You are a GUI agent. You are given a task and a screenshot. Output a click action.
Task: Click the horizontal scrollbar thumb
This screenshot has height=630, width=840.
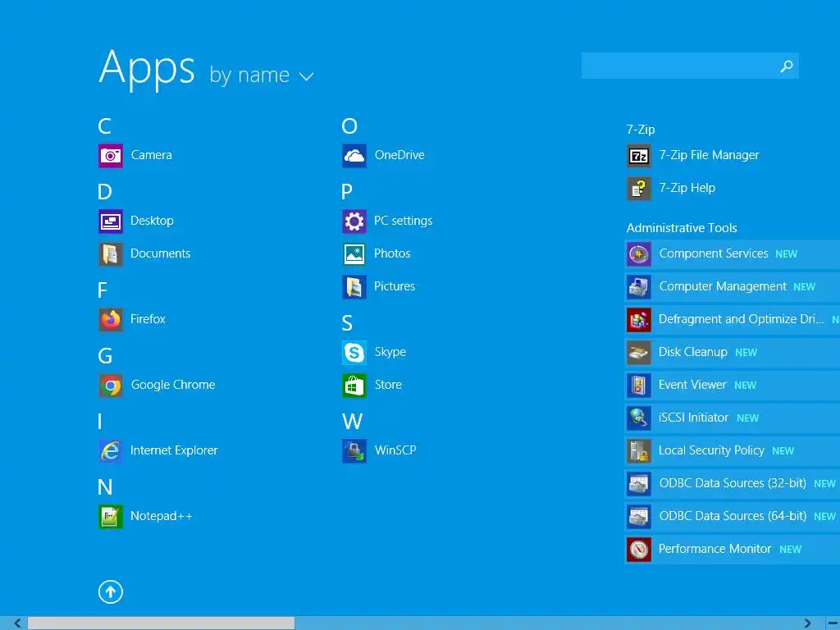pos(162,623)
